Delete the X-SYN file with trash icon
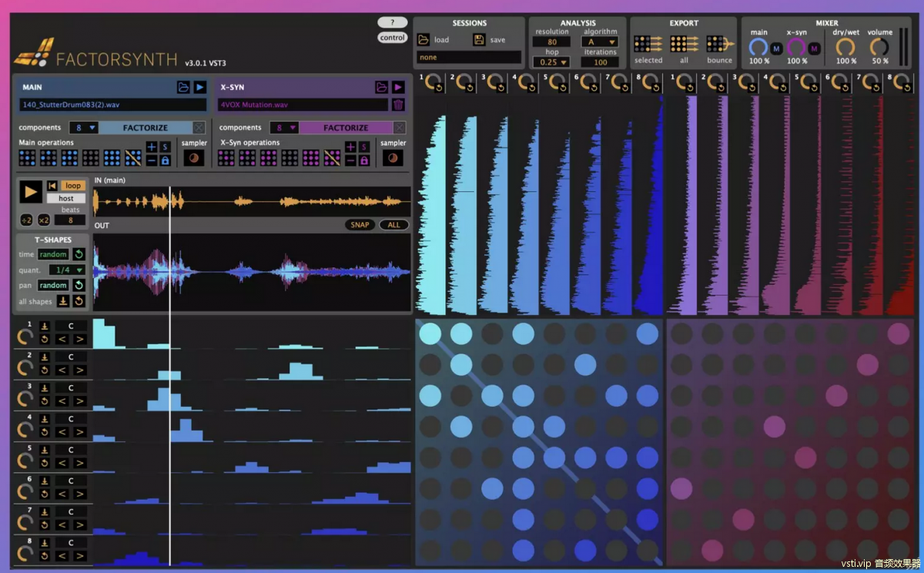This screenshot has height=573, width=924. click(398, 105)
